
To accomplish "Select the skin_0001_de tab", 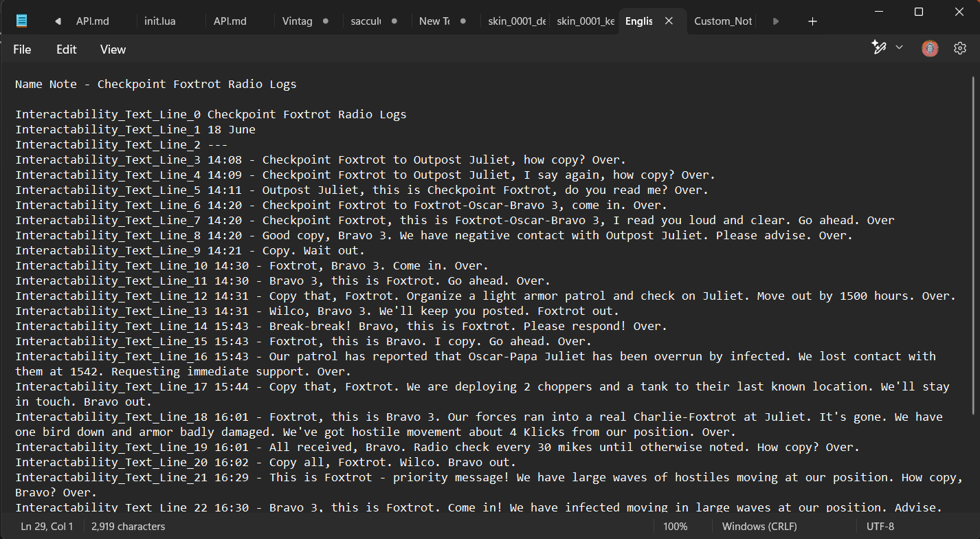I will [x=517, y=21].
